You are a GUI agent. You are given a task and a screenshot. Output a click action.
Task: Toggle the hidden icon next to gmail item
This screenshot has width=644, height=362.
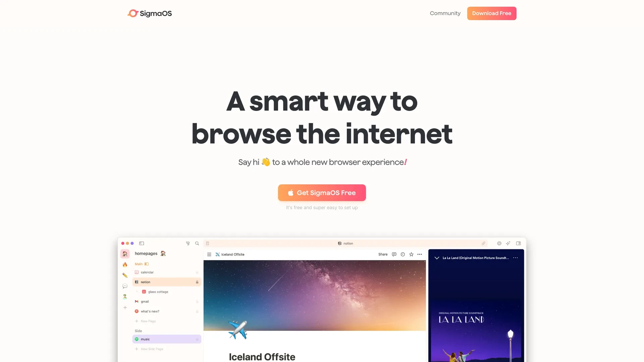click(197, 301)
